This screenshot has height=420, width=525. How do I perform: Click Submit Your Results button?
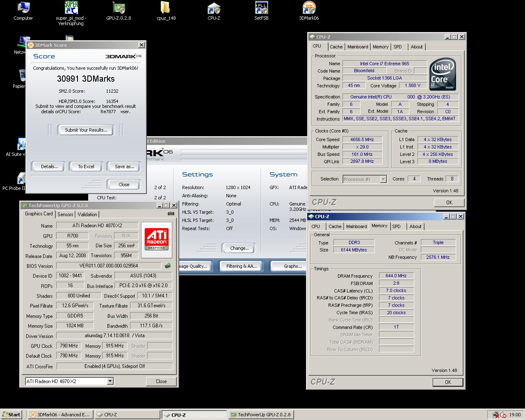tap(86, 130)
